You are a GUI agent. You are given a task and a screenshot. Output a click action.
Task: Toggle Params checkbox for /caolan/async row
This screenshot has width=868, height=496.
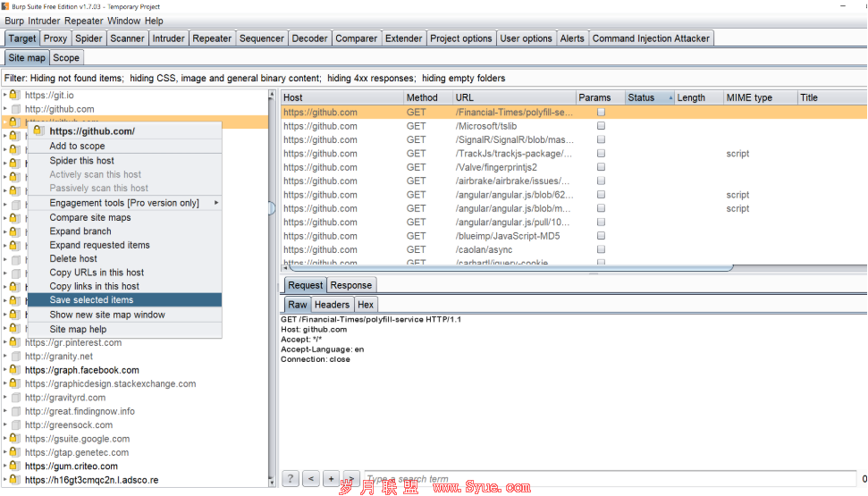[602, 249]
